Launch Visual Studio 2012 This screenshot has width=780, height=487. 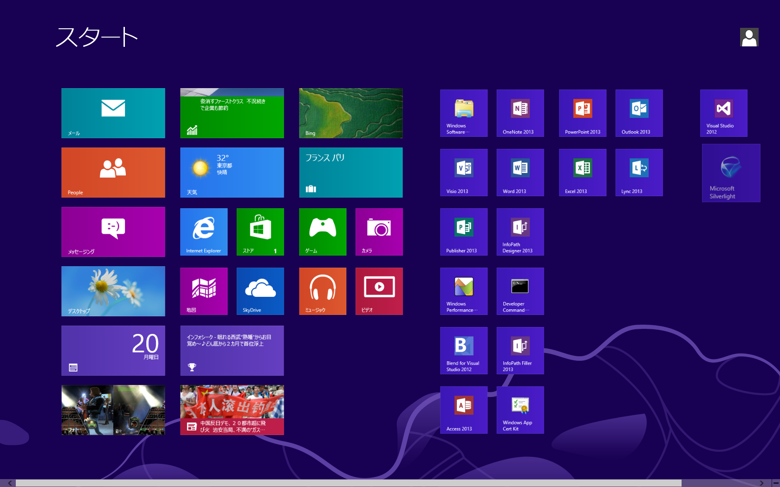pyautogui.click(x=723, y=113)
